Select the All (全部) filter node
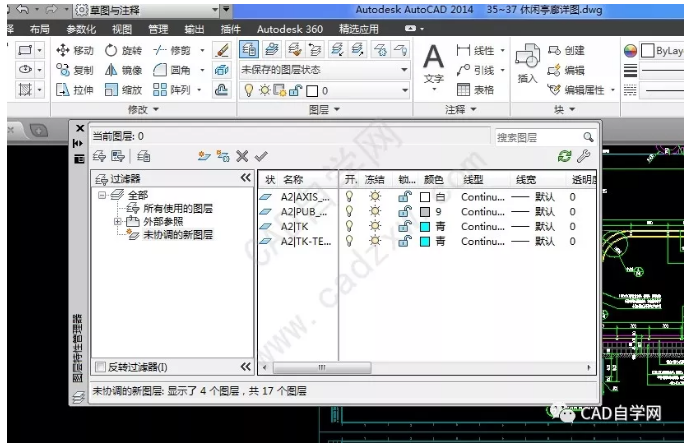Viewport: 691px width, 446px height. pyautogui.click(x=137, y=195)
